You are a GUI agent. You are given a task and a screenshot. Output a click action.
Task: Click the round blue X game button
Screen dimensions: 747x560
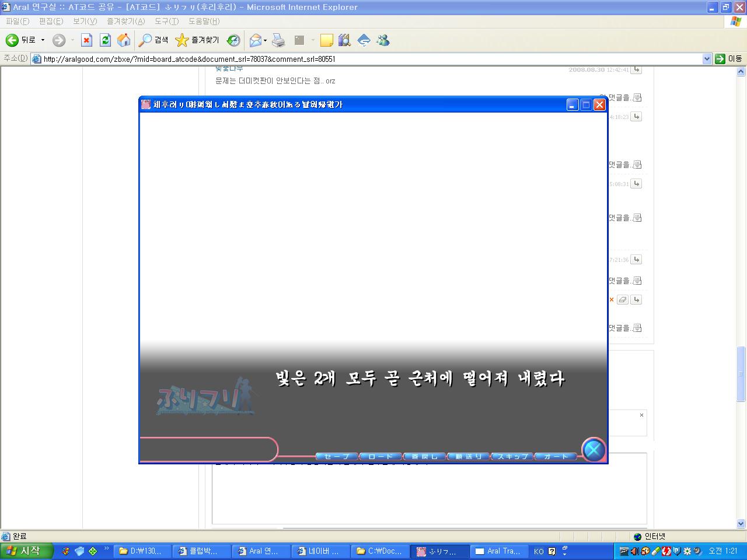(x=594, y=449)
